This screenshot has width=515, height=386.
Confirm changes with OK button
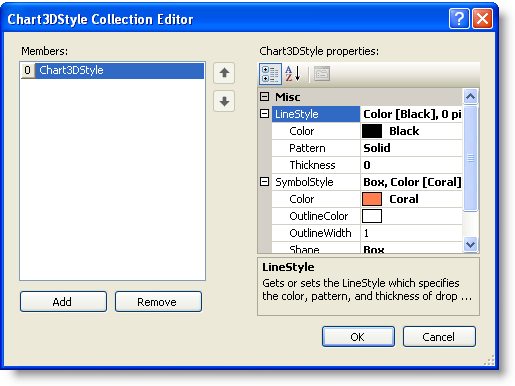[358, 337]
